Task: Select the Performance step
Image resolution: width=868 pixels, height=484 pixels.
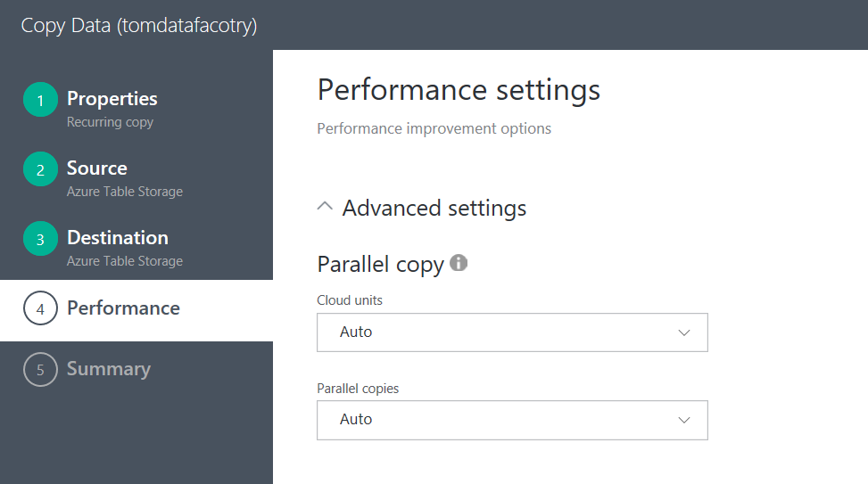Action: coord(123,308)
